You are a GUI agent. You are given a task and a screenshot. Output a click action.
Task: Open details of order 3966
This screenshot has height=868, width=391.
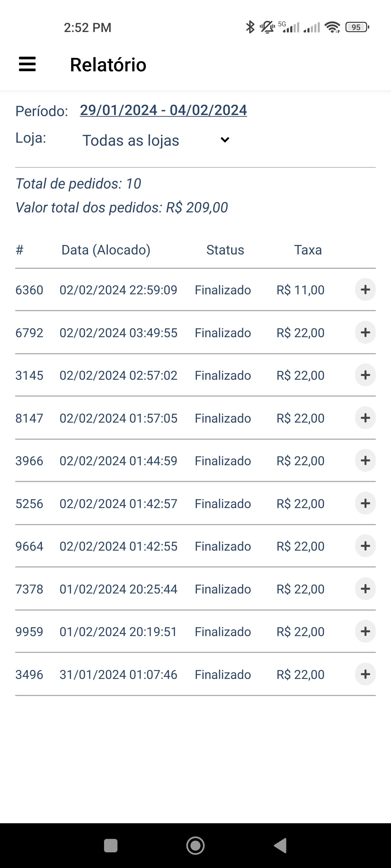(x=365, y=461)
